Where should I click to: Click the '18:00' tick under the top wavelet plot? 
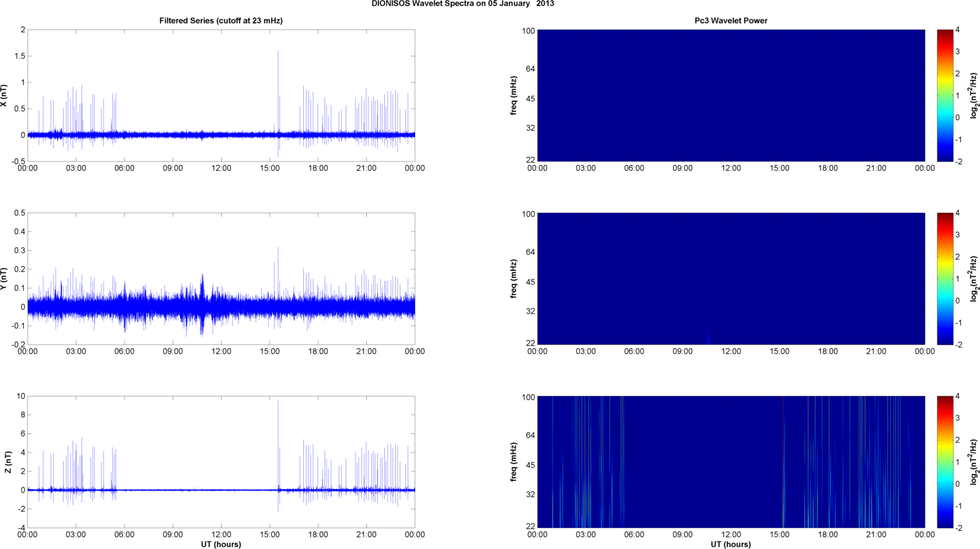click(828, 168)
